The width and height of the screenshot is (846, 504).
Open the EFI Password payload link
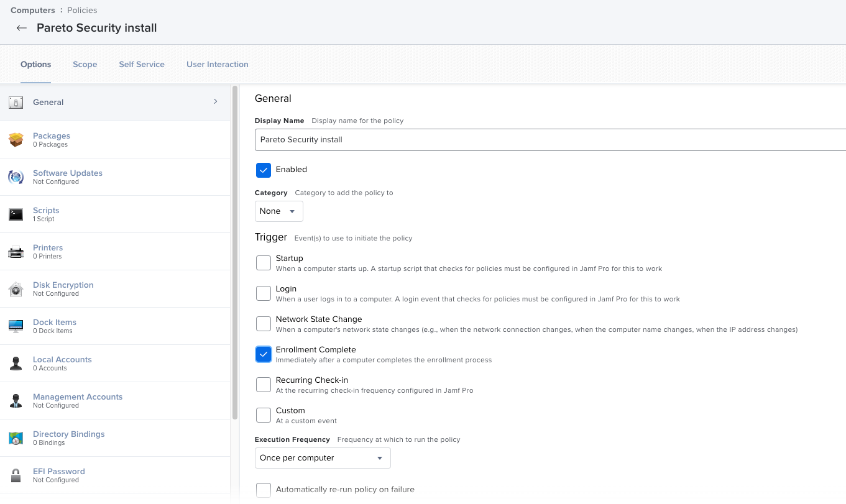(x=59, y=471)
